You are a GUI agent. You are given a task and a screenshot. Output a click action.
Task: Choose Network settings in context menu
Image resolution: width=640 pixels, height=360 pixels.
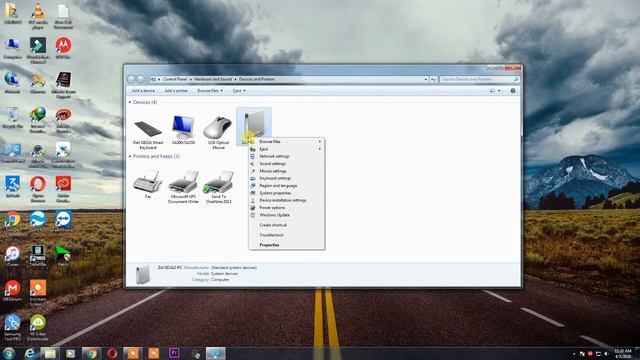[287, 156]
